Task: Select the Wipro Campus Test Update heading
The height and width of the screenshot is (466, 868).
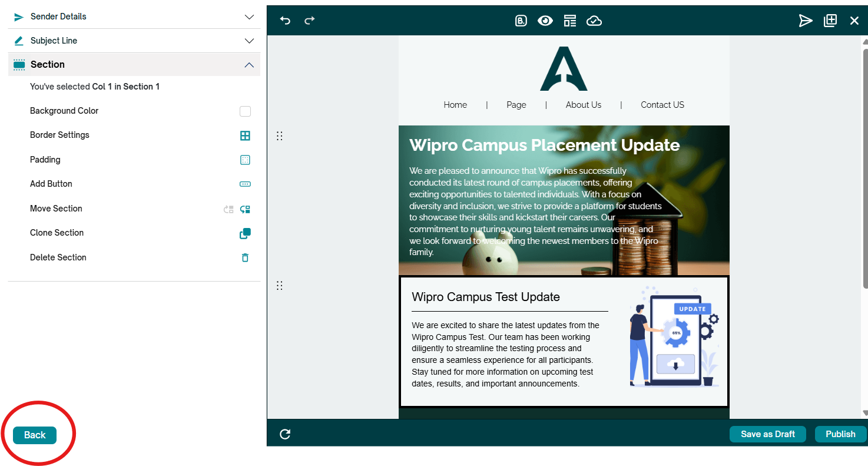Action: 486,297
